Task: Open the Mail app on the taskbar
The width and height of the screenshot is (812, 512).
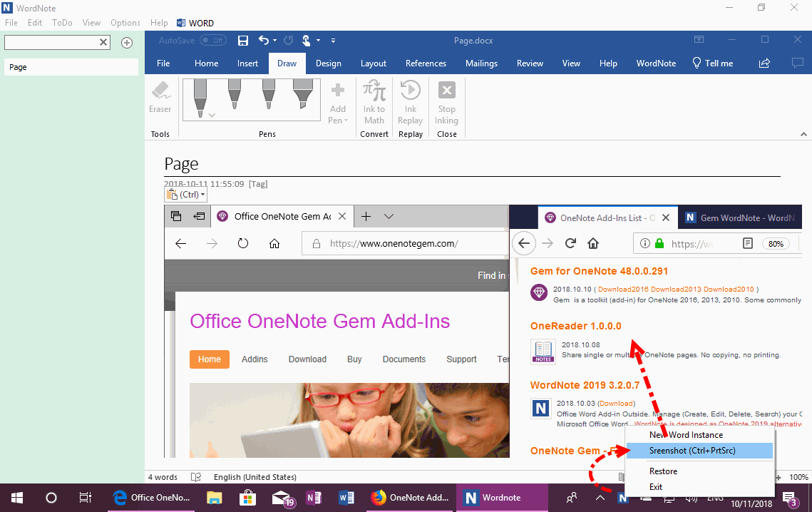Action: [283, 498]
